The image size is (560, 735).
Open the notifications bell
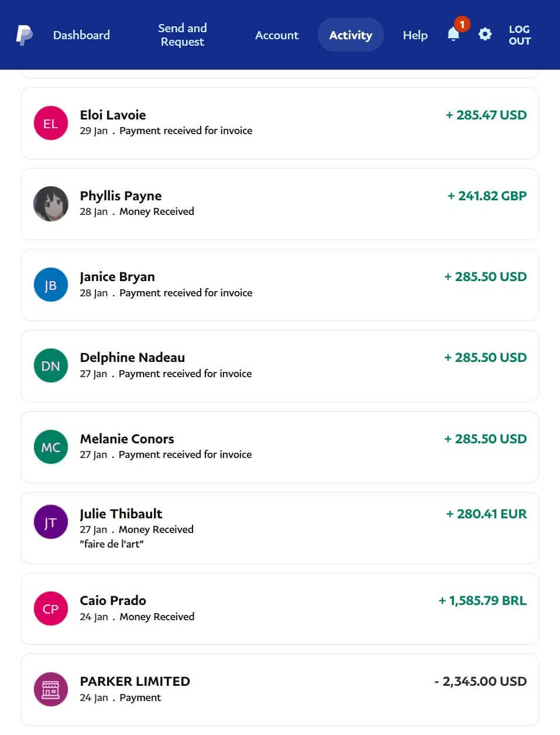pos(454,35)
